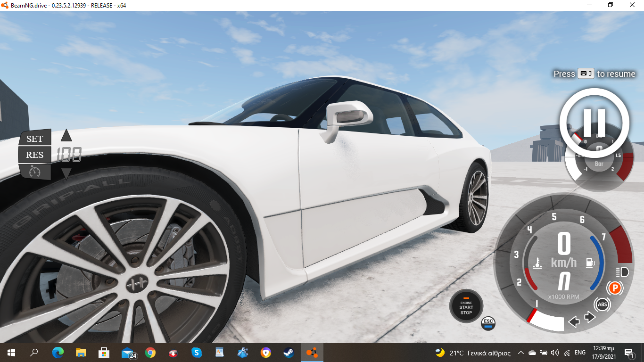The image size is (644, 362).
Task: Open the OneDrive cloud tray icon
Action: 532,353
